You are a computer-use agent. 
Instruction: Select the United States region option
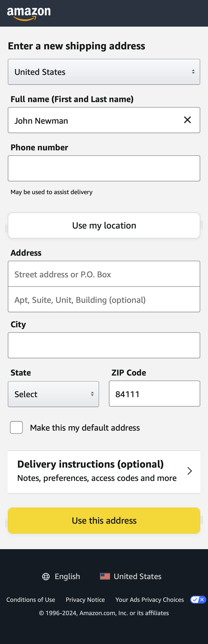pos(138,576)
